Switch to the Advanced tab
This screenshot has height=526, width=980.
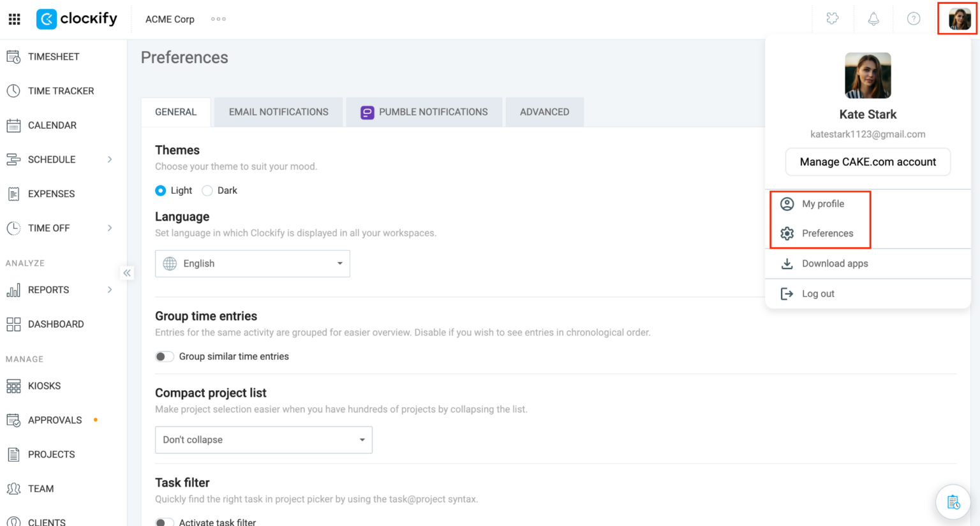point(544,112)
